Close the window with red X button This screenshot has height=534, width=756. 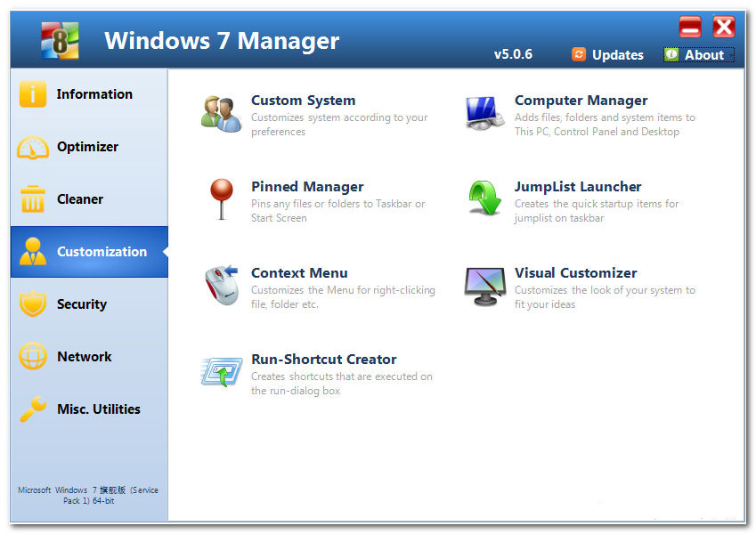[724, 27]
